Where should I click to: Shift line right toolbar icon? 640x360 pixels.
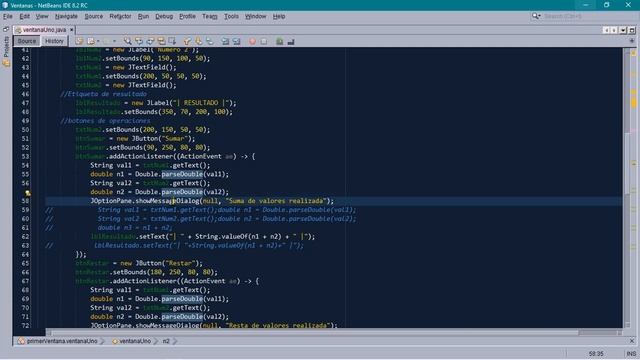[237, 41]
